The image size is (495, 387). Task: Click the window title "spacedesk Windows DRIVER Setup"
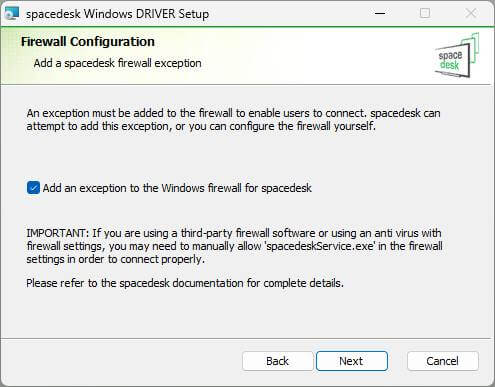[x=117, y=14]
